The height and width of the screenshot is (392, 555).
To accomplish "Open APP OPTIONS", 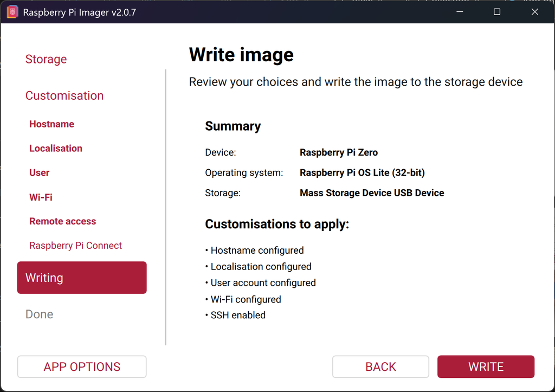I will (82, 367).
